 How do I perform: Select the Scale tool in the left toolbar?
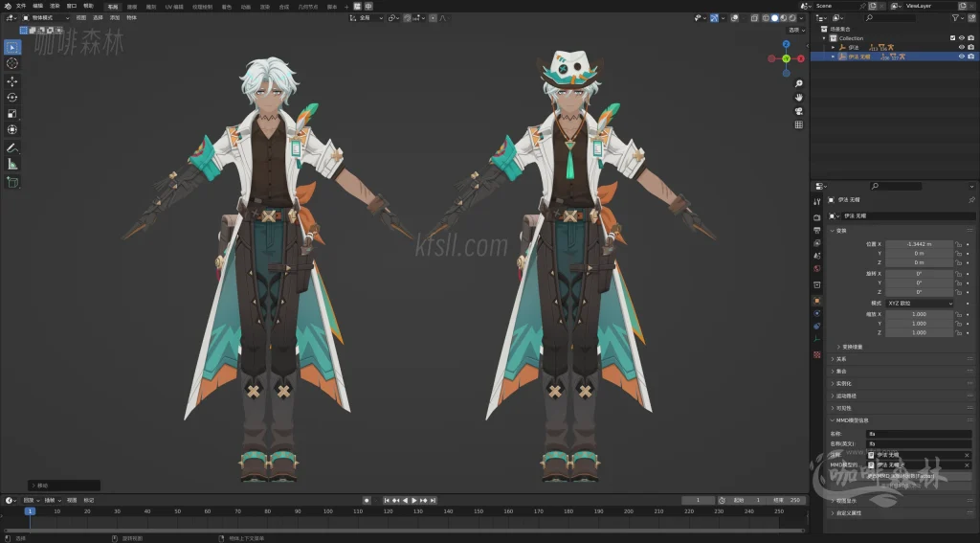[x=11, y=113]
